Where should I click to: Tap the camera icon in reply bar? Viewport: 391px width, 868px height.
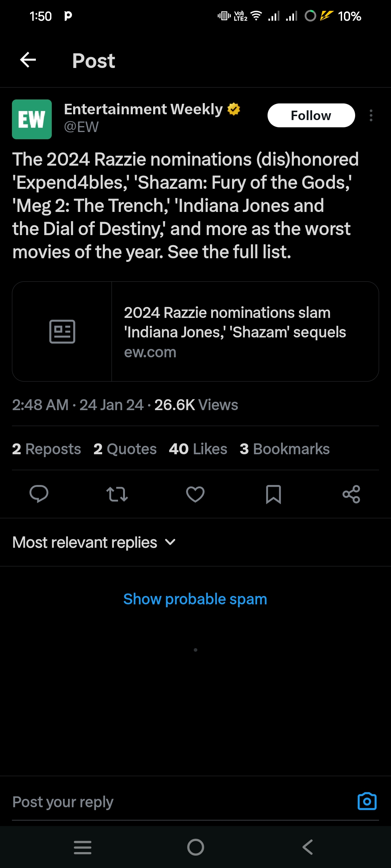coord(367,801)
